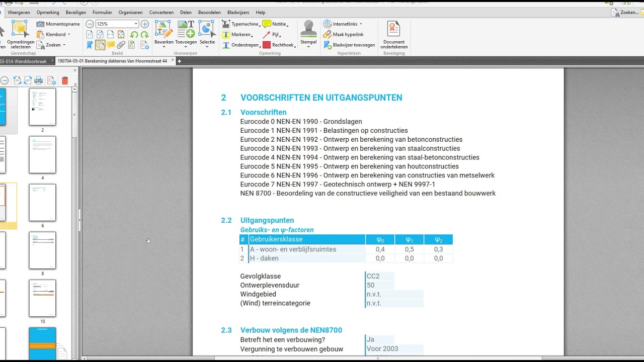Screen dimensions: 644x362
Task: Open the Delen ribbon tab
Action: click(x=186, y=13)
